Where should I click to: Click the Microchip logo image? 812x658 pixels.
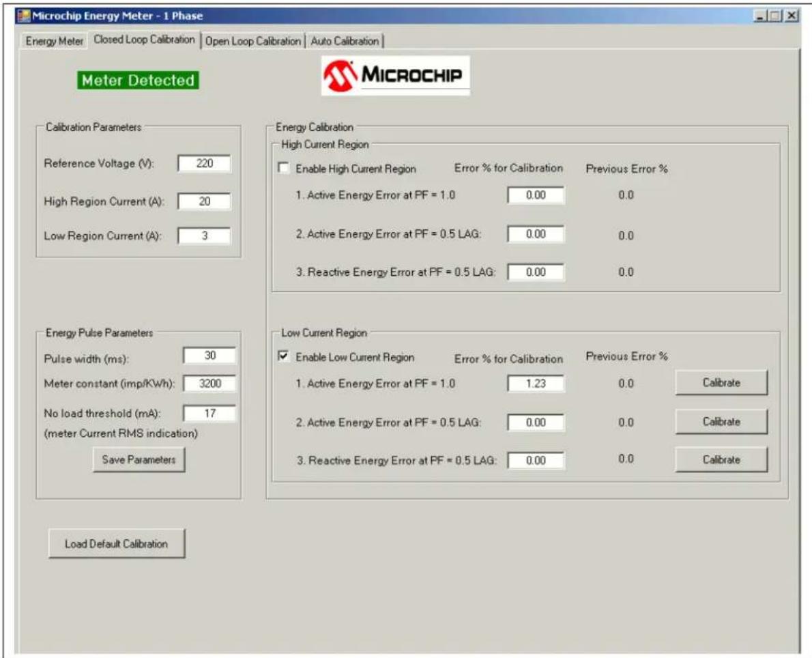(396, 76)
